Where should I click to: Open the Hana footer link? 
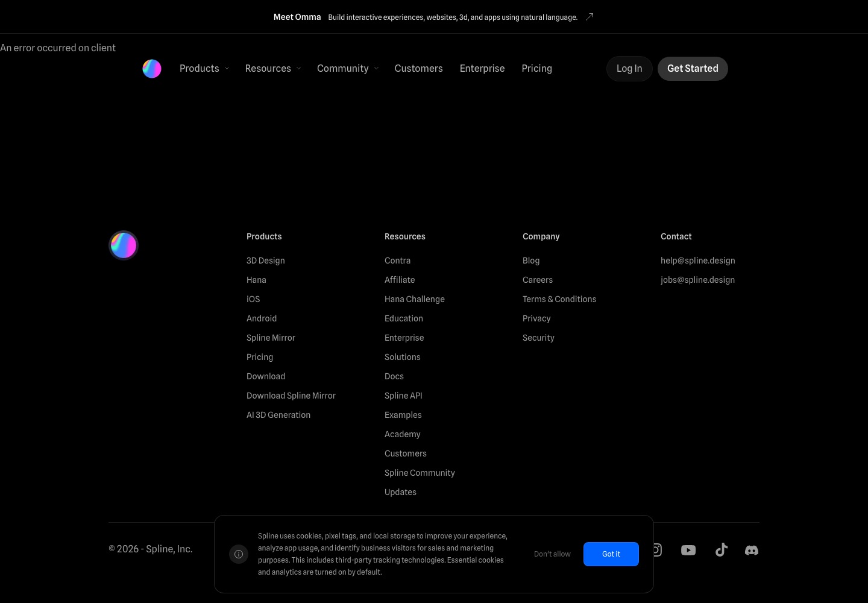pyautogui.click(x=256, y=280)
